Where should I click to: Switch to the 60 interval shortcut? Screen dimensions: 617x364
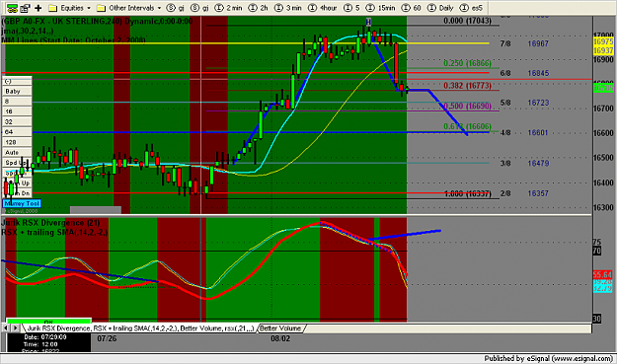[x=412, y=8]
